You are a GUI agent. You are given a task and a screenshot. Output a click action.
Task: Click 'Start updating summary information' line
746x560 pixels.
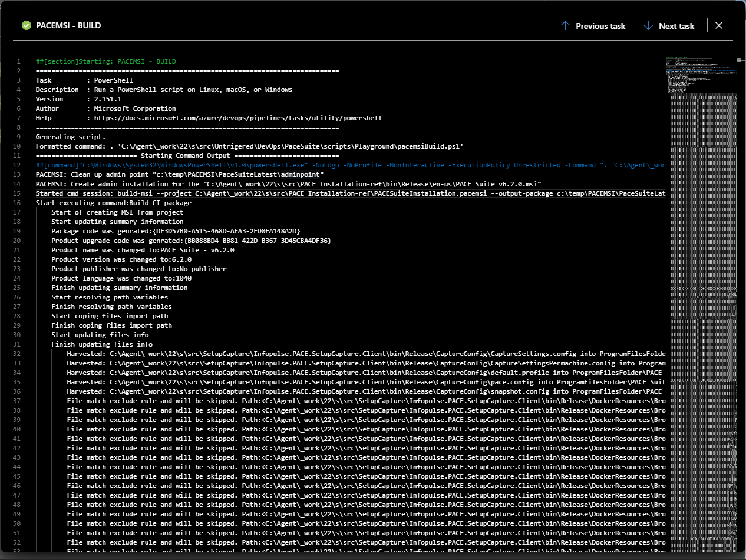[x=117, y=222]
